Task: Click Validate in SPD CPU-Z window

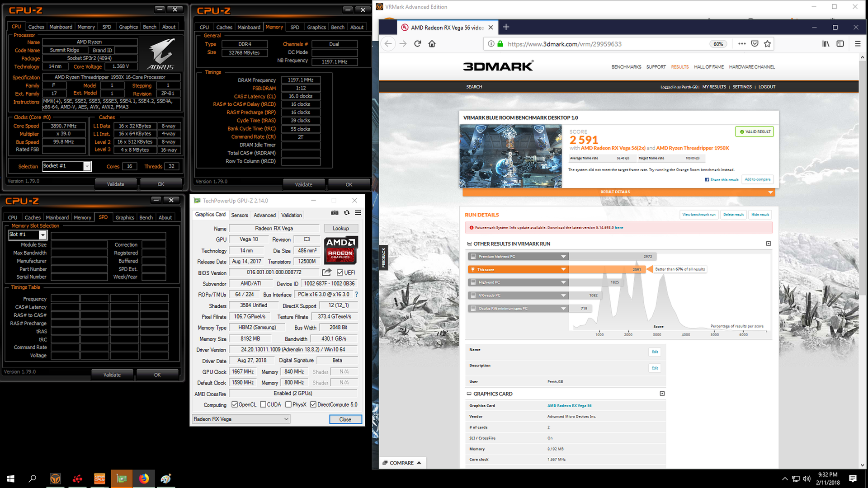Action: (112, 375)
